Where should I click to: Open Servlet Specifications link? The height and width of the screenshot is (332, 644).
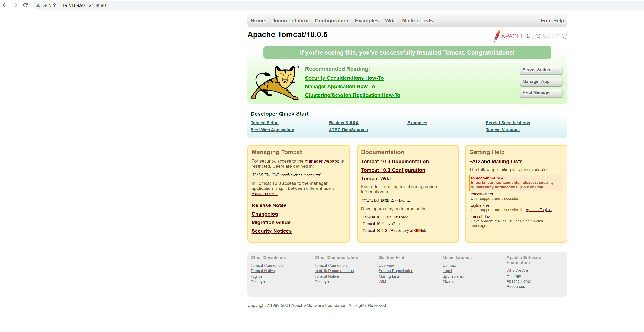pyautogui.click(x=508, y=123)
